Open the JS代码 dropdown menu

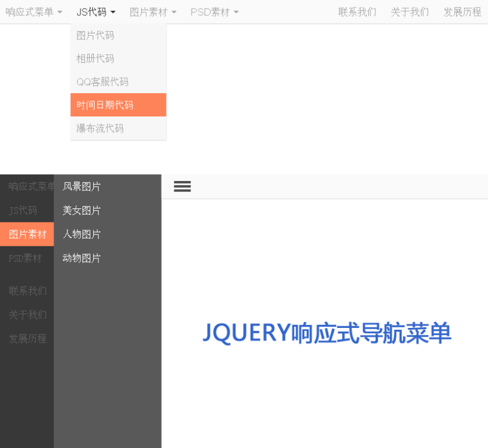click(x=95, y=12)
